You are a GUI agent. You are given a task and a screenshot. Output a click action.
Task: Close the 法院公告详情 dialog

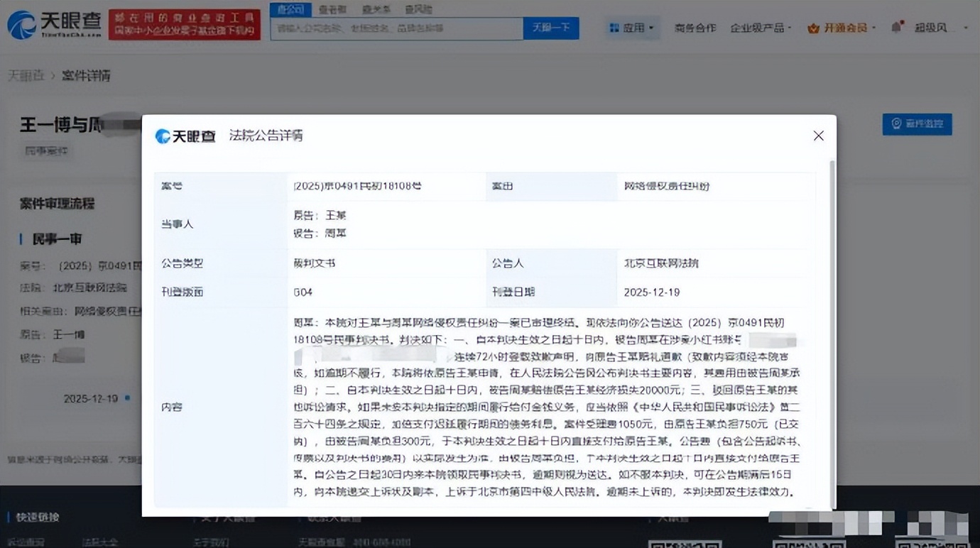(818, 136)
